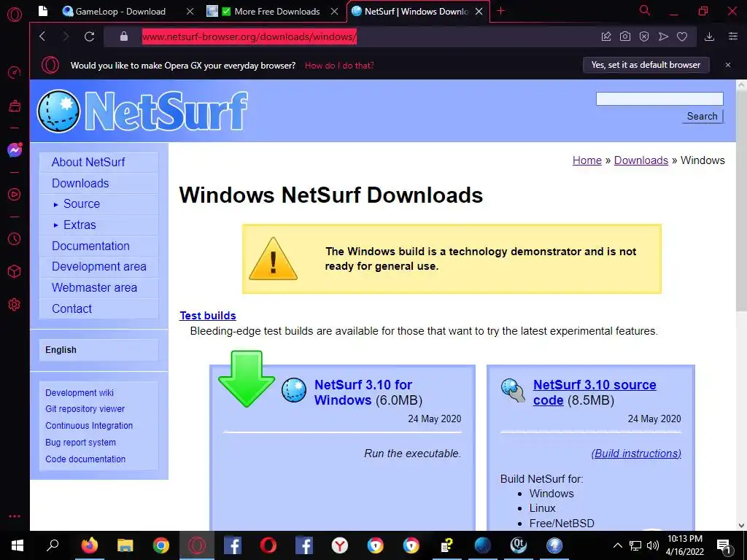Viewport: 747px width, 560px height.
Task: Click the padlock site security icon
Action: [124, 36]
